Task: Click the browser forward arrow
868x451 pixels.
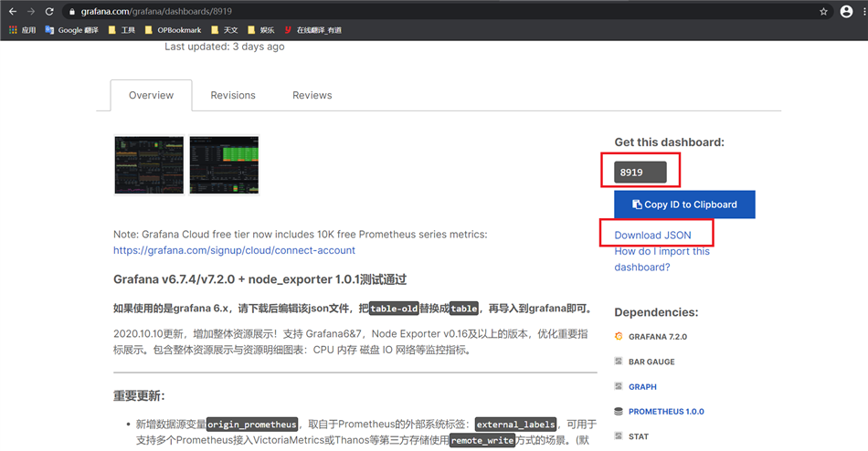Action: pyautogui.click(x=31, y=11)
